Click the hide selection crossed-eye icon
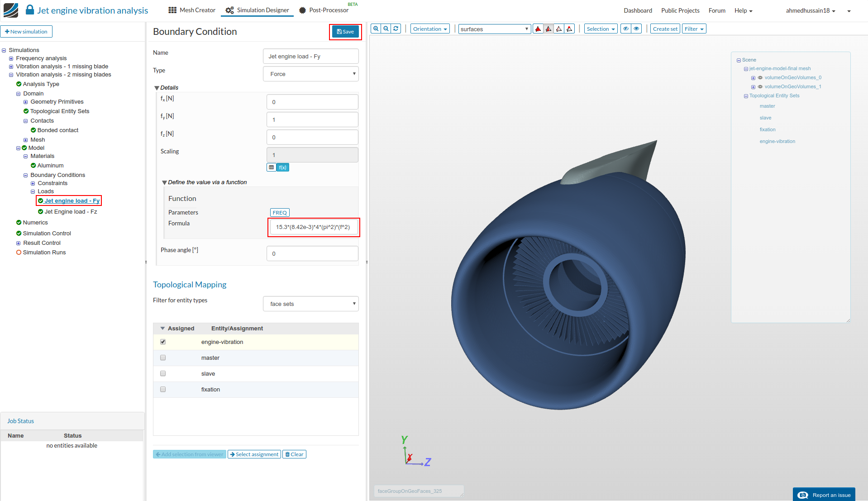The width and height of the screenshot is (868, 501). tap(626, 29)
